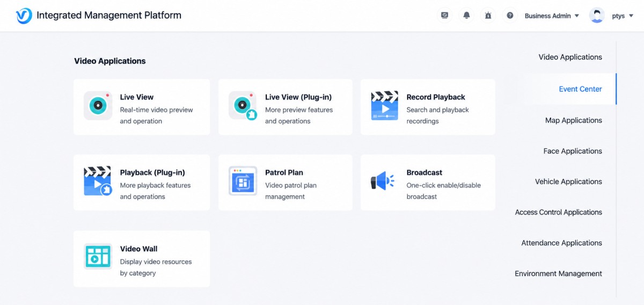Open the Live View camera icon

pos(98,105)
